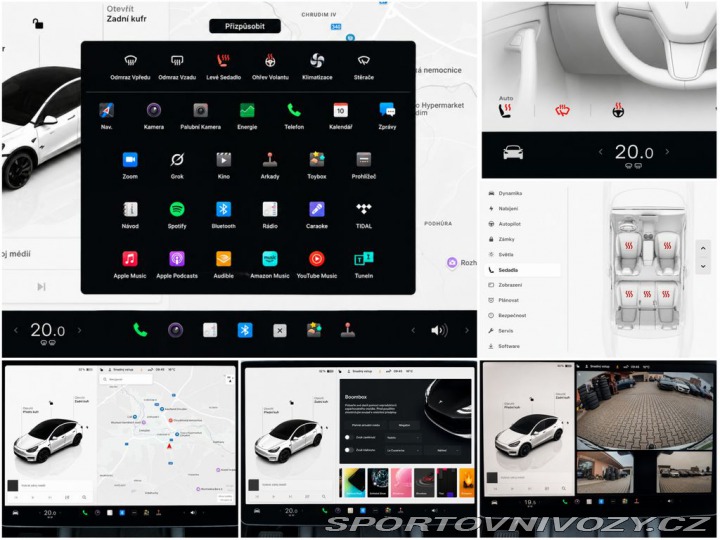720x540 pixels.
Task: Launch Spotify
Action: pyautogui.click(x=177, y=209)
